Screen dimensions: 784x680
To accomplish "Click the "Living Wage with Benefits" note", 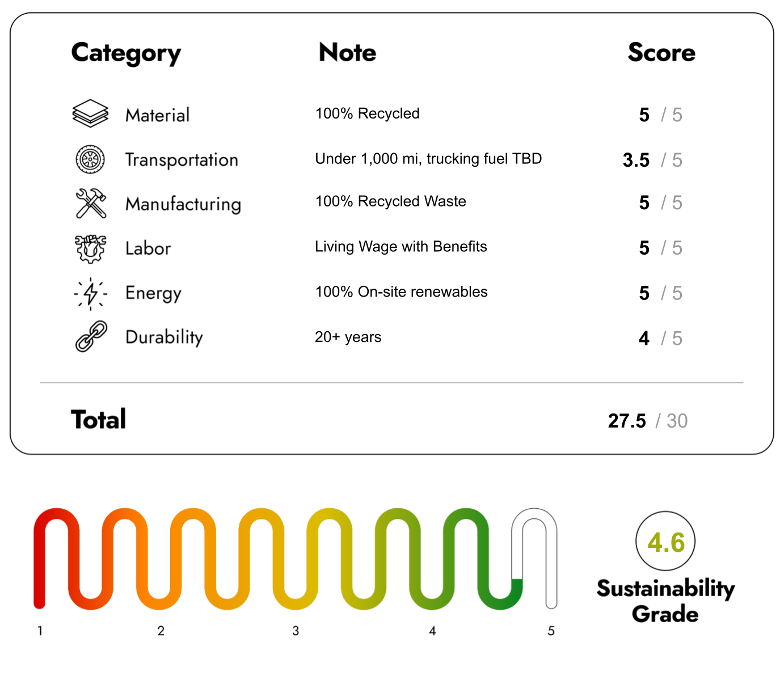I will click(401, 247).
